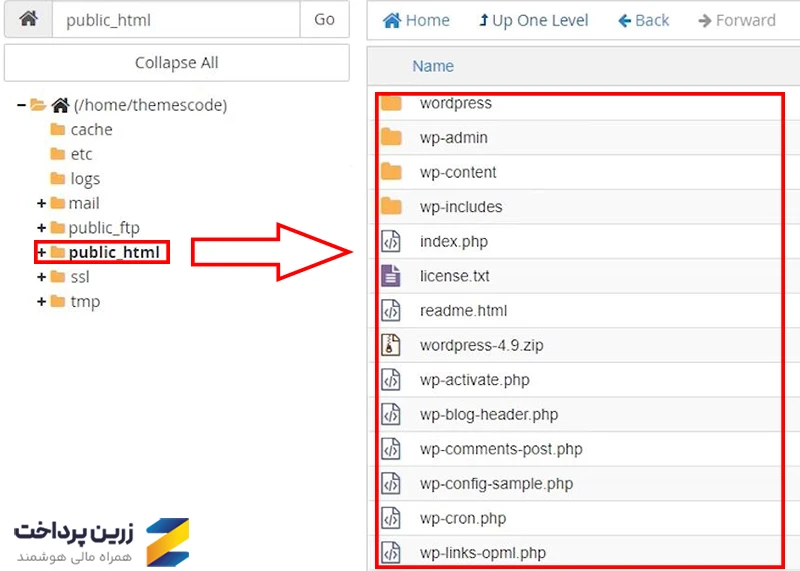The height and width of the screenshot is (571, 800).
Task: Select the wp-comments-post.php file name
Action: click(x=501, y=450)
